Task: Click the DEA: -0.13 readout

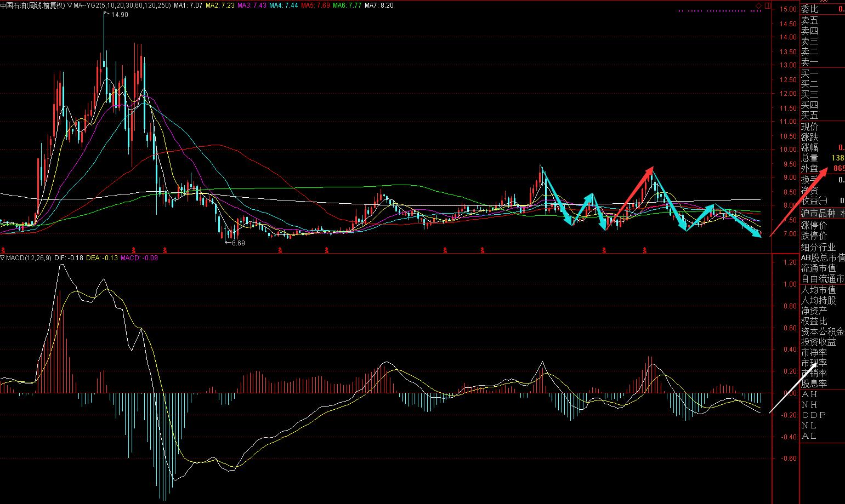Action: click(x=102, y=258)
